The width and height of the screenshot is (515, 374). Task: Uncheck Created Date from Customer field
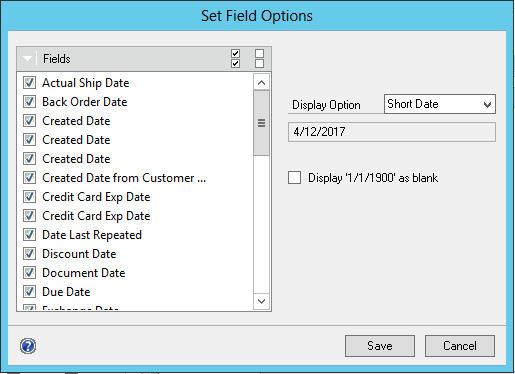click(29, 178)
